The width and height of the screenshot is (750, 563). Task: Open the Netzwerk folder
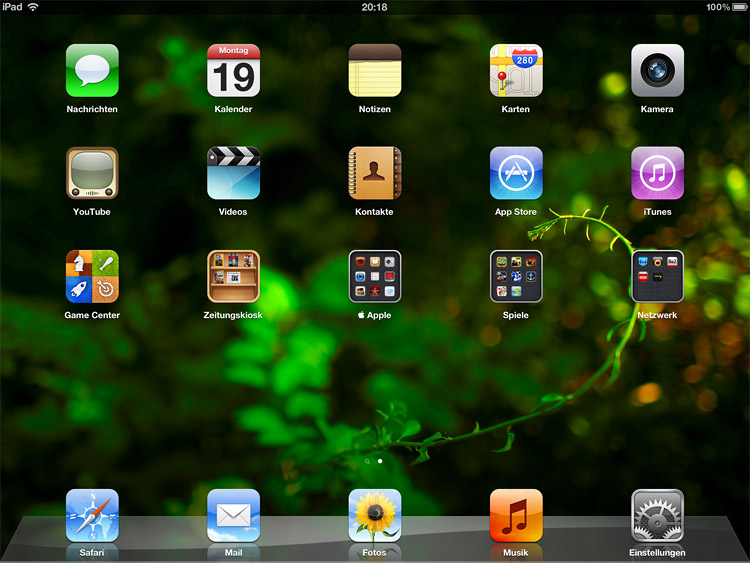click(x=657, y=276)
